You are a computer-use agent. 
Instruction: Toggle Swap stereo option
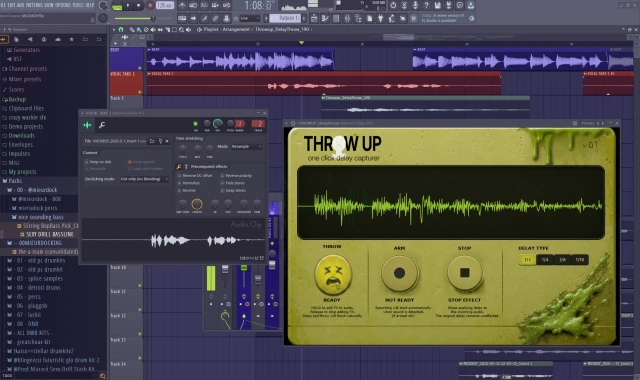pyautogui.click(x=233, y=190)
